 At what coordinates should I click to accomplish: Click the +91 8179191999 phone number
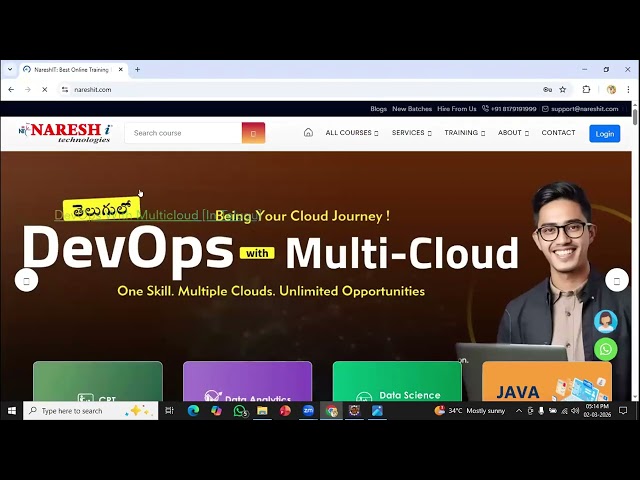509,109
